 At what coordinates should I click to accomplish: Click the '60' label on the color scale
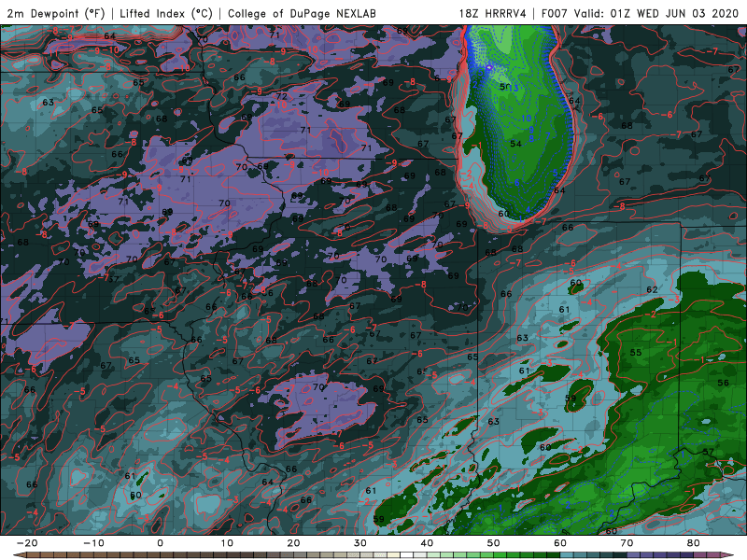(x=560, y=543)
